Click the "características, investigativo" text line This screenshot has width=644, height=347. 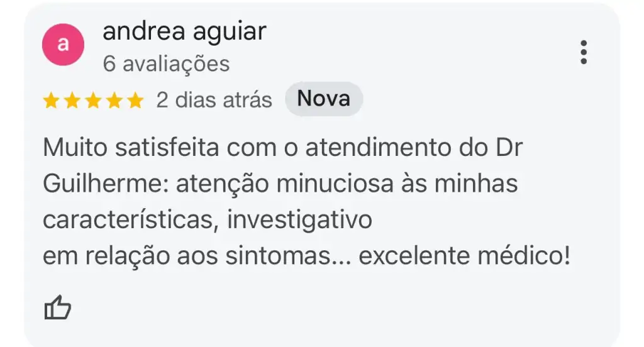click(208, 220)
